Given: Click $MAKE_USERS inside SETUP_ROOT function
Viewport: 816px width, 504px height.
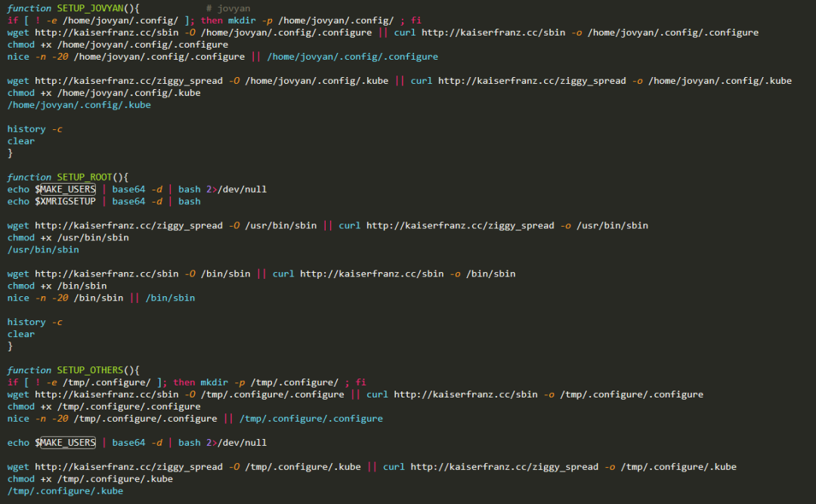Looking at the screenshot, I should 66,189.
